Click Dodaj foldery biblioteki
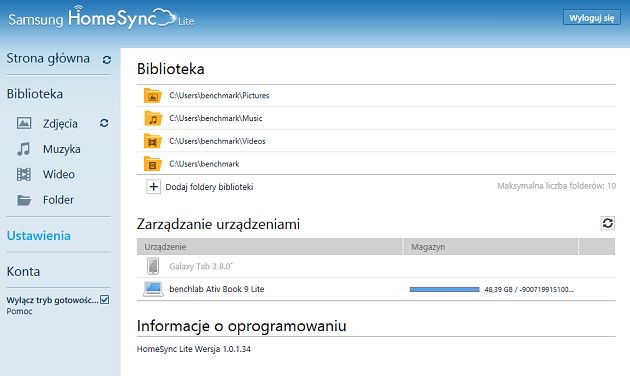Screen dimensions: 630x376 click(x=209, y=187)
